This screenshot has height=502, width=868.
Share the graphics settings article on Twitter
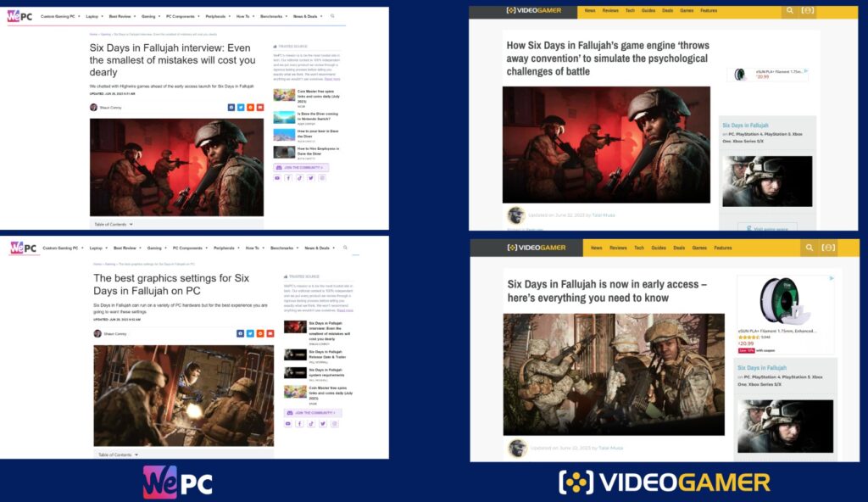[251, 333]
